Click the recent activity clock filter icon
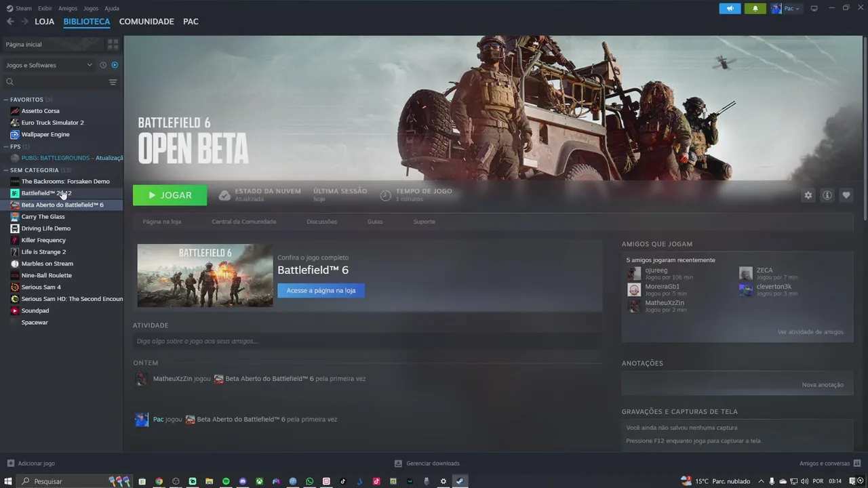Screen dimensions: 868x488 click(x=103, y=65)
